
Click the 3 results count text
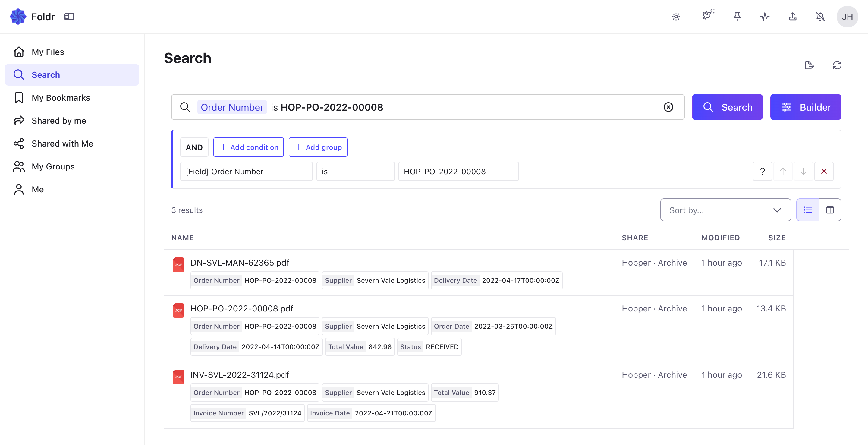coord(187,210)
